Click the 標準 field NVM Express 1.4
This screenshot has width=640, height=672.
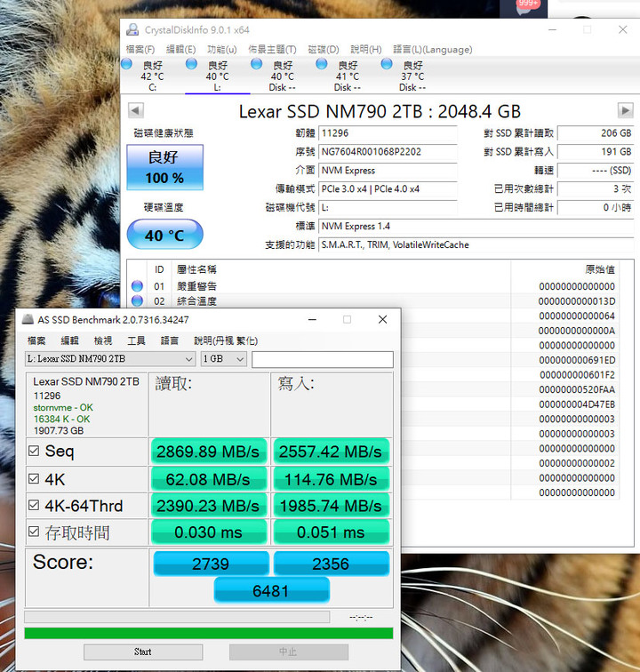pos(476,227)
